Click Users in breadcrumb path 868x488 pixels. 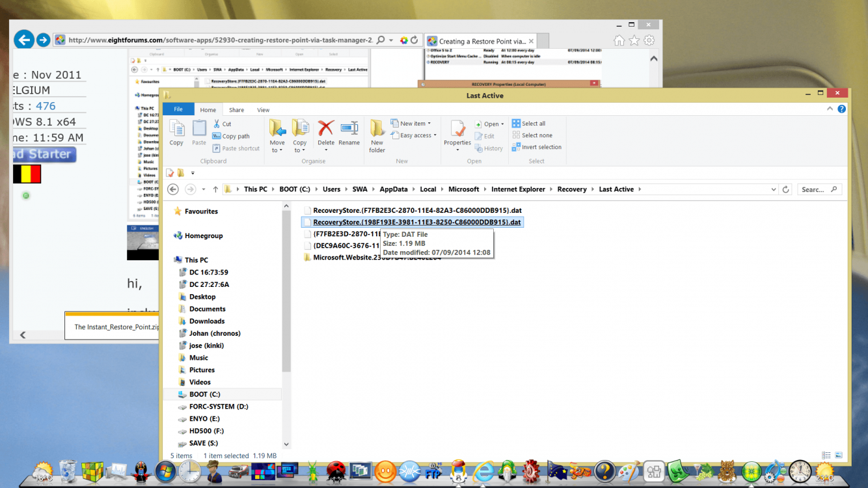331,189
